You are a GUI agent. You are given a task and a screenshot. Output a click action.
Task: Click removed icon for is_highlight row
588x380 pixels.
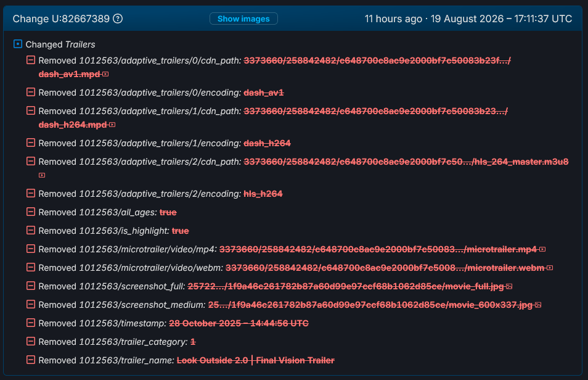(x=31, y=230)
